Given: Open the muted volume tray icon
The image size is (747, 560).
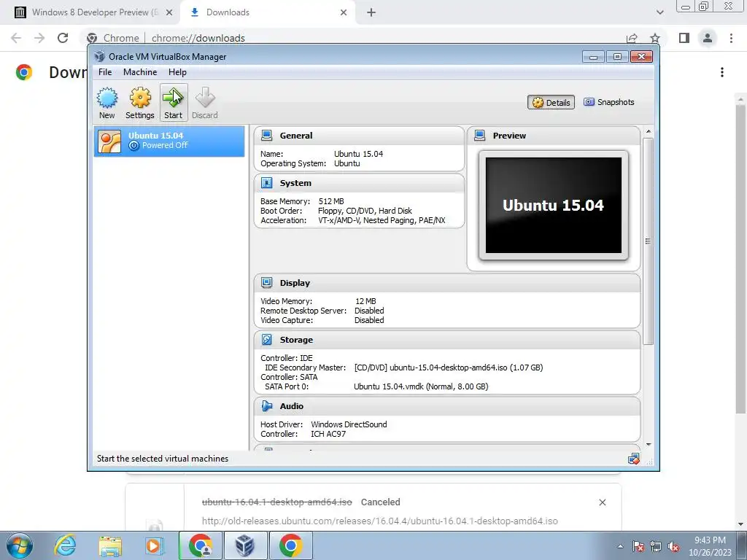Looking at the screenshot, I should pos(673,547).
